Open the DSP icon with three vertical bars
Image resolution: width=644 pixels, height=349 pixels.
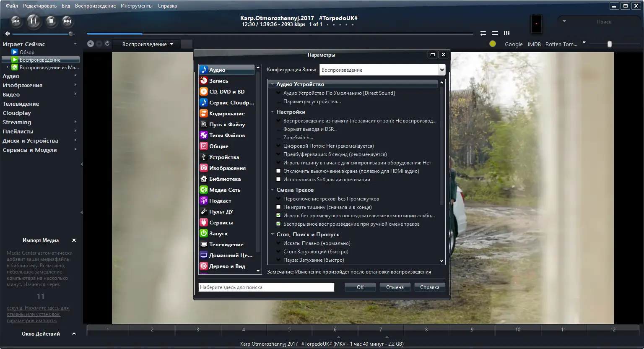(507, 33)
